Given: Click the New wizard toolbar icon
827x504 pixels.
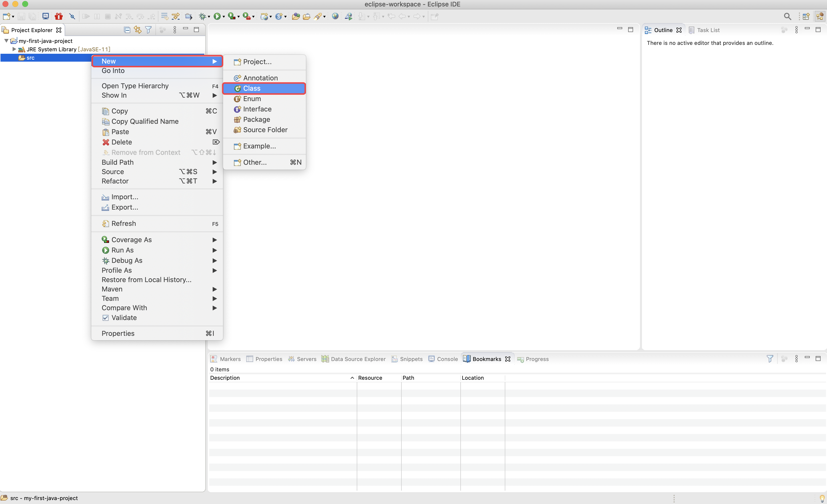Looking at the screenshot, I should click(x=6, y=16).
